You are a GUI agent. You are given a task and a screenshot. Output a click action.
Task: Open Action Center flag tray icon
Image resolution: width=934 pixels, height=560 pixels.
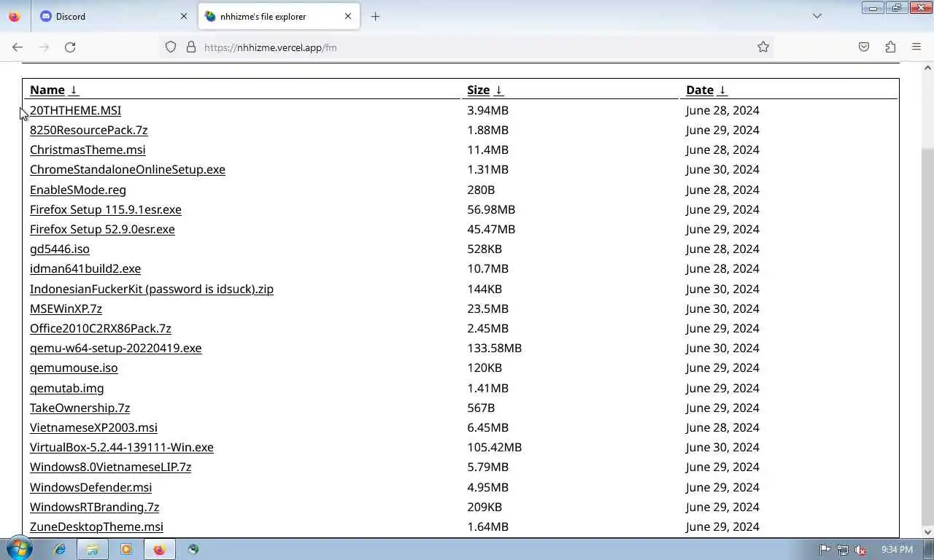[x=825, y=550]
